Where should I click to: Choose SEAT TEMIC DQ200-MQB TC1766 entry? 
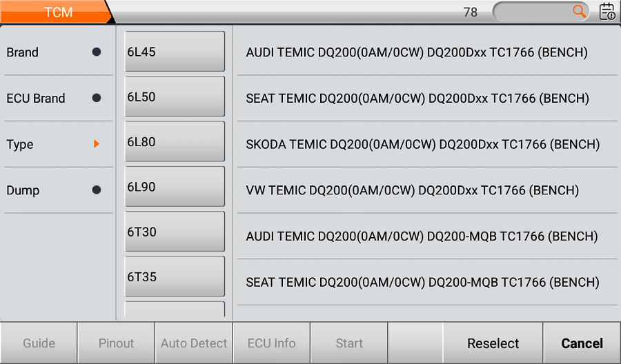(422, 282)
